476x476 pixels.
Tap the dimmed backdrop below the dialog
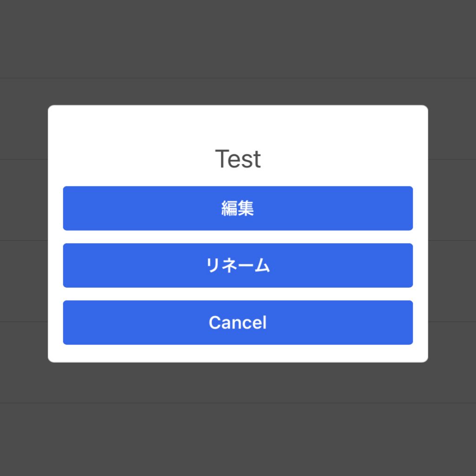coord(238,419)
